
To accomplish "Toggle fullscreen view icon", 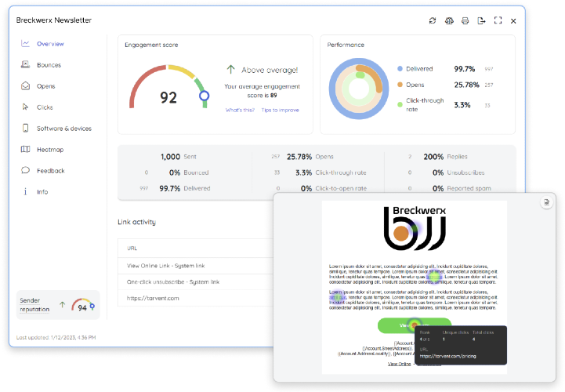I will tap(498, 20).
